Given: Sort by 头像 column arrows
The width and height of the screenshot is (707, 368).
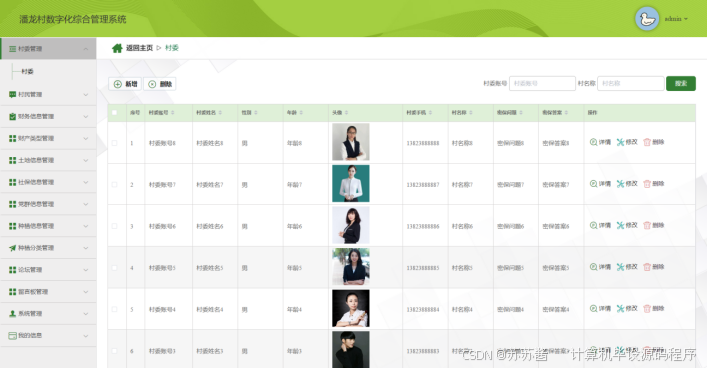Looking at the screenshot, I should [x=346, y=113].
